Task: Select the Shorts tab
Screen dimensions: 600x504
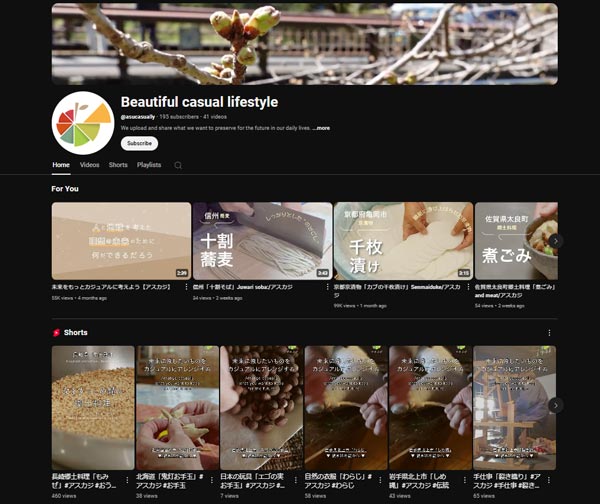Action: pyautogui.click(x=118, y=165)
